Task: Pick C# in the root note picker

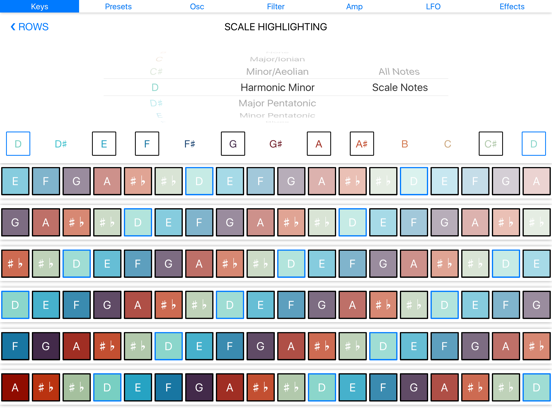Action: (156, 71)
